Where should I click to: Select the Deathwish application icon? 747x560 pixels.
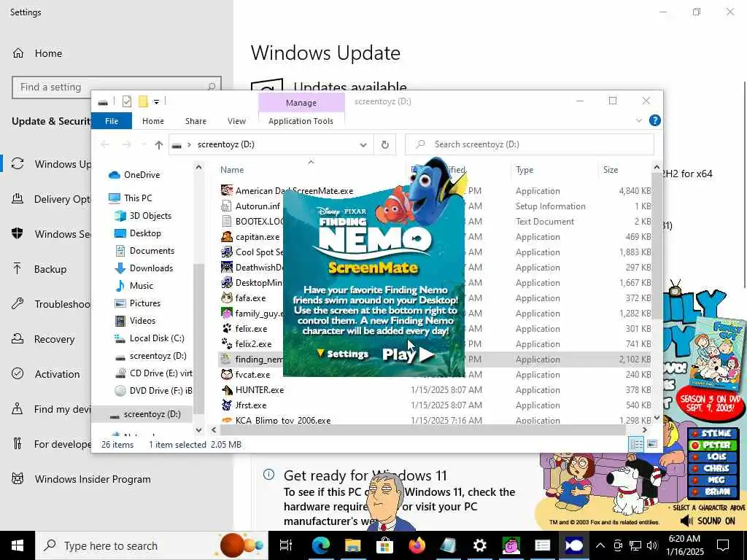(x=227, y=267)
